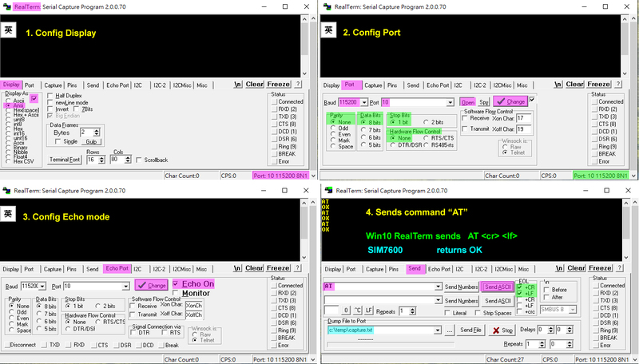
Task: Expand Baud dropdown in Echo Port tab
Action: (42, 287)
